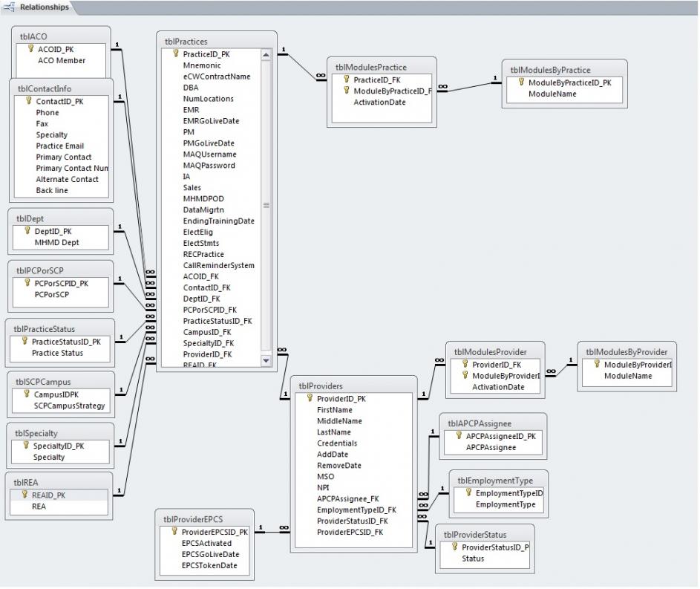This screenshot has width=700, height=589.
Task: Click key icon beside DeptID_PK
Action: coord(27,230)
